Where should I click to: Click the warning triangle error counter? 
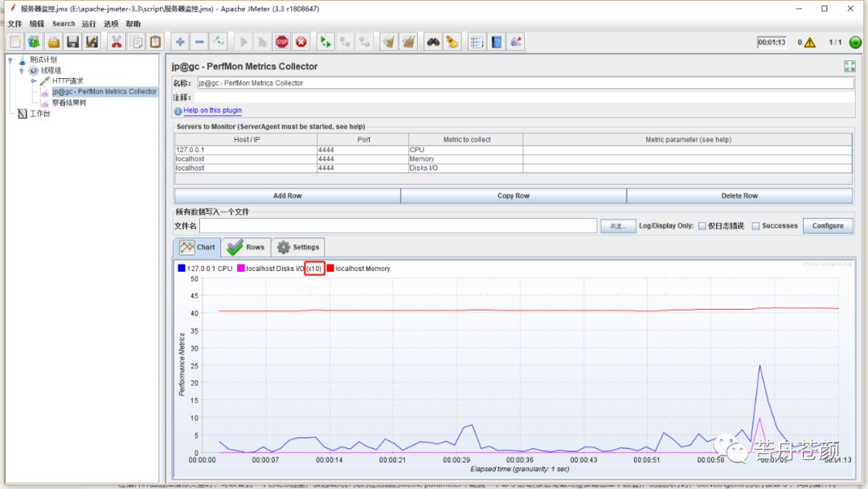(x=809, y=43)
